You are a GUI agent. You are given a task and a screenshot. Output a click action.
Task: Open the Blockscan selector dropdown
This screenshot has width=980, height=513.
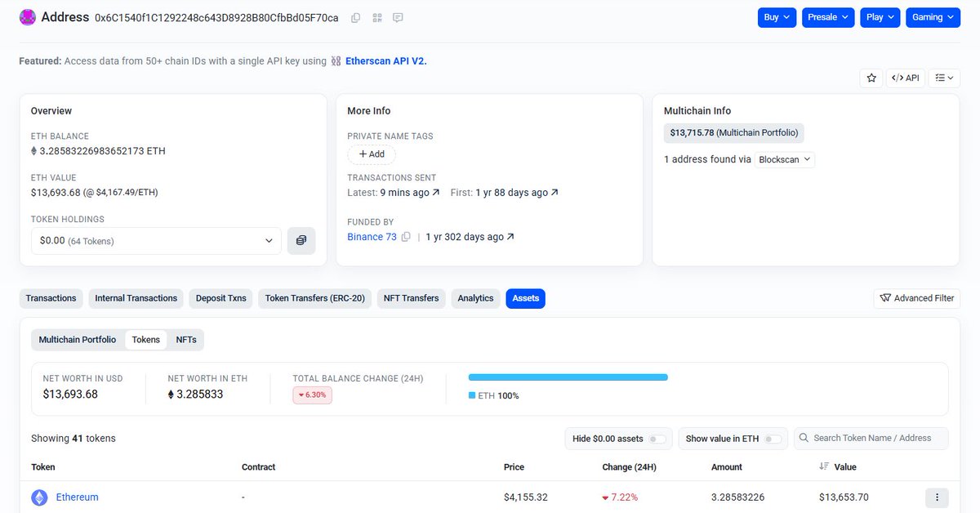coord(785,160)
